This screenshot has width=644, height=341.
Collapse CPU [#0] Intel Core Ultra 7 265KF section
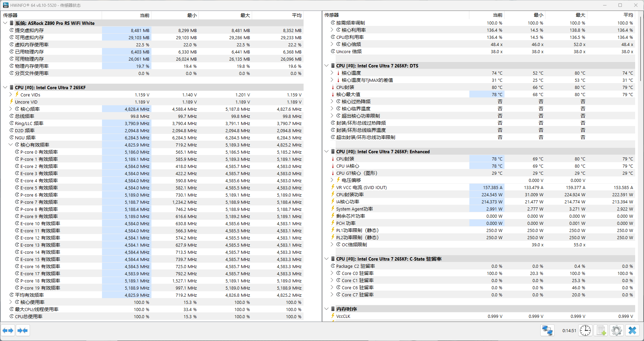(x=5, y=88)
